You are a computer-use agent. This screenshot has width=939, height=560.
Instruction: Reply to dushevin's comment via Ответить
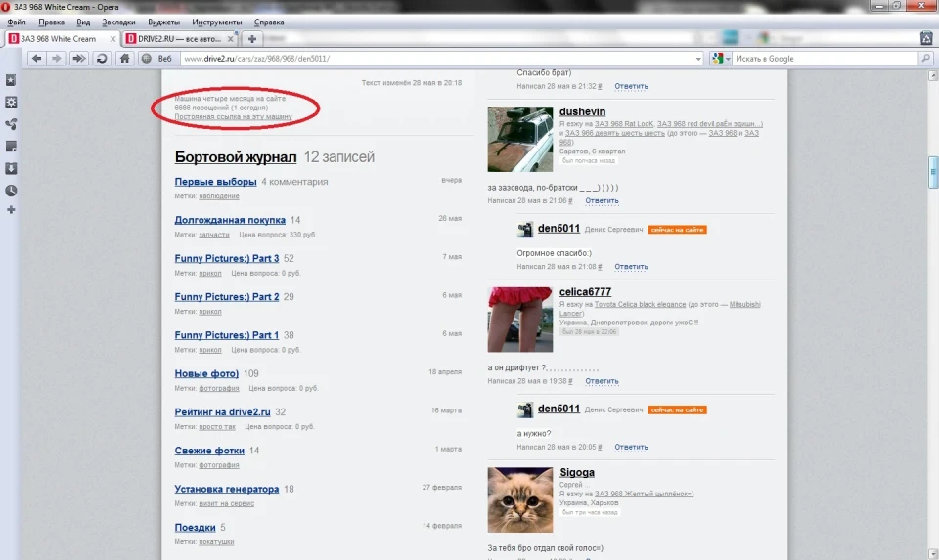[x=602, y=201]
